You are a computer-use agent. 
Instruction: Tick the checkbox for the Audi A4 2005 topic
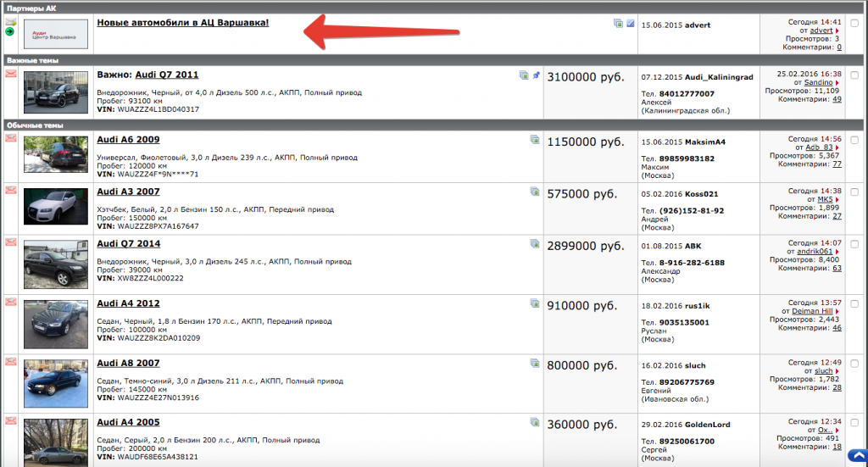pos(854,423)
